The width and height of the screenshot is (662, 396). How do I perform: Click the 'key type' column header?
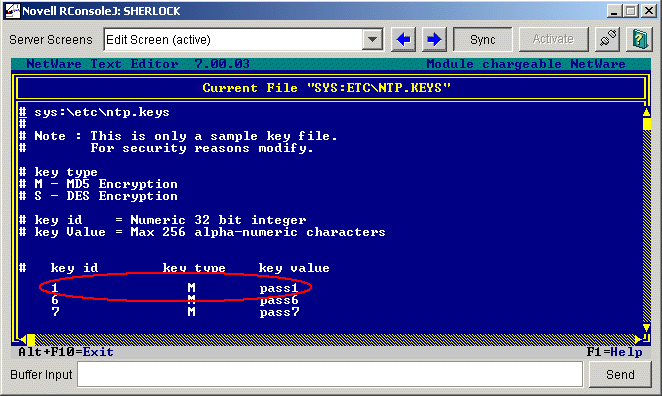(x=194, y=268)
